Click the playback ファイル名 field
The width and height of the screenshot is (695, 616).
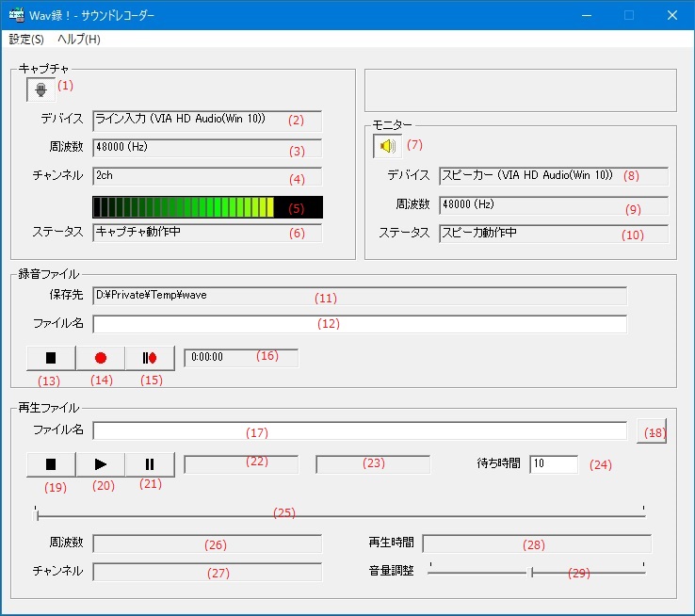pyautogui.click(x=360, y=430)
